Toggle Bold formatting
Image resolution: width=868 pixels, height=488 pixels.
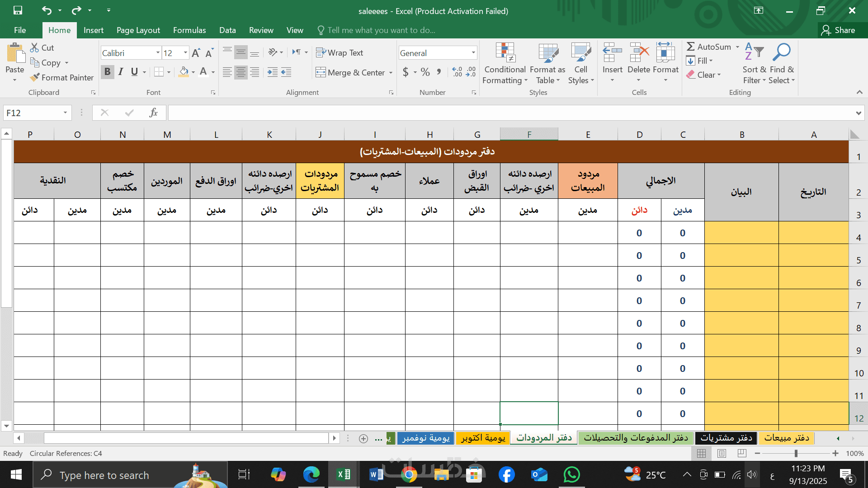[107, 72]
